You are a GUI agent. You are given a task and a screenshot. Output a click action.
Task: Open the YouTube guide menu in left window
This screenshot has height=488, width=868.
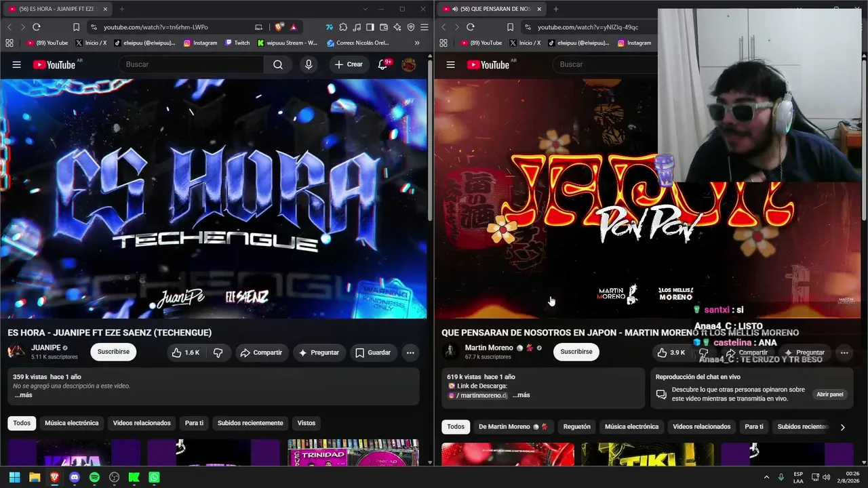point(17,64)
